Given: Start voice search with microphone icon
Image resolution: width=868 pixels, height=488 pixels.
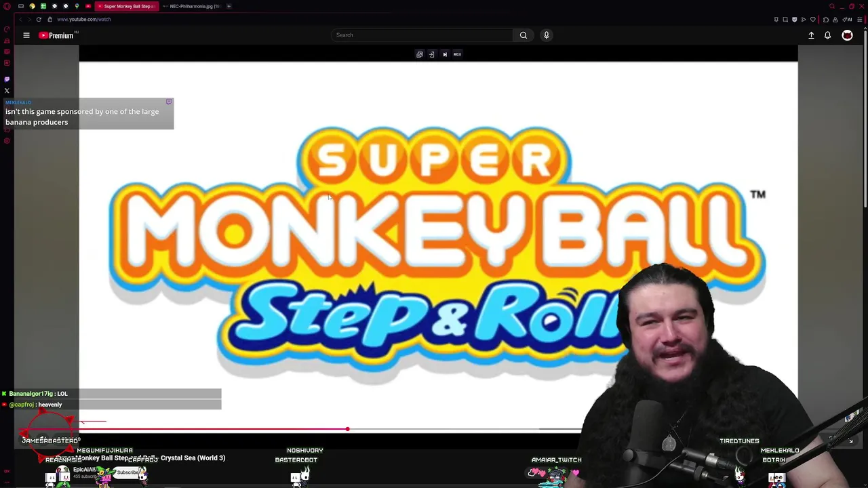Looking at the screenshot, I should [x=546, y=35].
